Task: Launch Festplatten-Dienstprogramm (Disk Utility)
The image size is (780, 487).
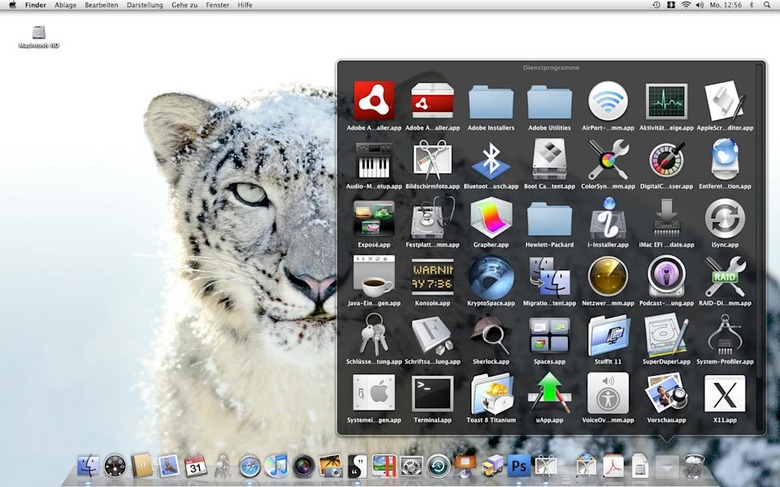Action: tap(432, 217)
